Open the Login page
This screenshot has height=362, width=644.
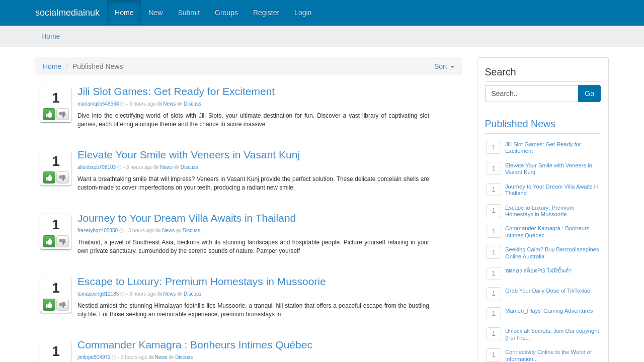click(303, 13)
